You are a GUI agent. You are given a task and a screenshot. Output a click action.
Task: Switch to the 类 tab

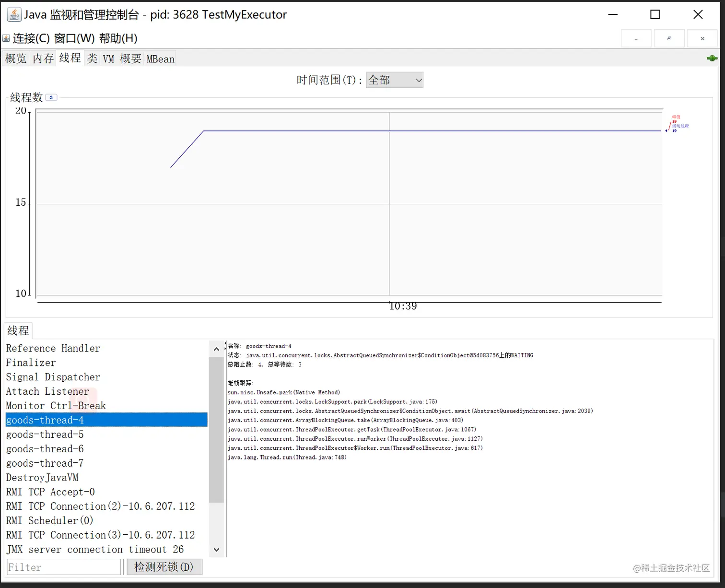pyautogui.click(x=93, y=59)
